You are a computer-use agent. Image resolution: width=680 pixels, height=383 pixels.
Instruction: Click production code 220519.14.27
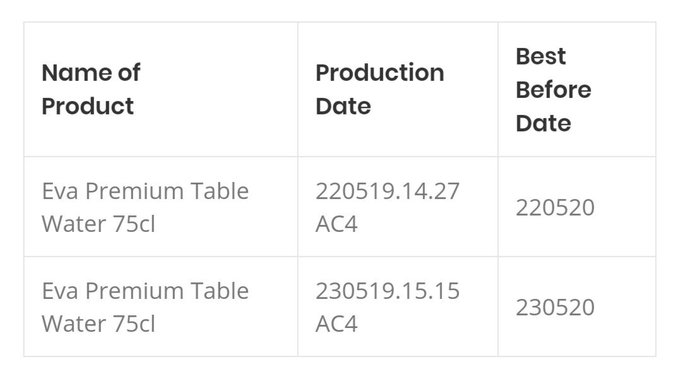point(387,191)
